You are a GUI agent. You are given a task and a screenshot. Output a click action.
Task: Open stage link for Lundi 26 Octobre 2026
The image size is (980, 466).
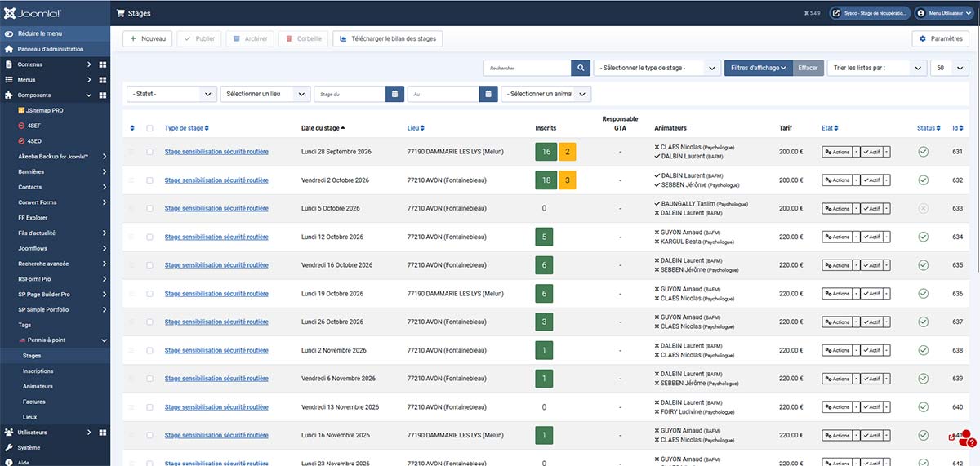tap(216, 322)
